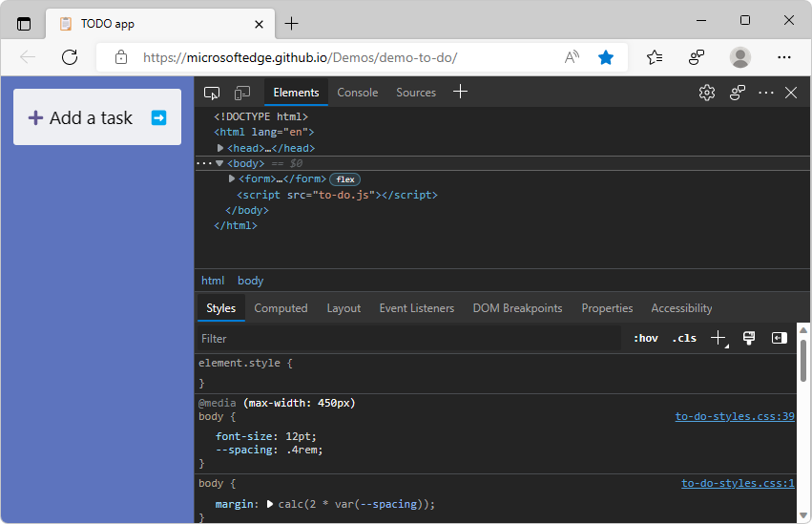812x524 pixels.
Task: Open to-do-styles.css:1 source link
Action: pos(738,483)
